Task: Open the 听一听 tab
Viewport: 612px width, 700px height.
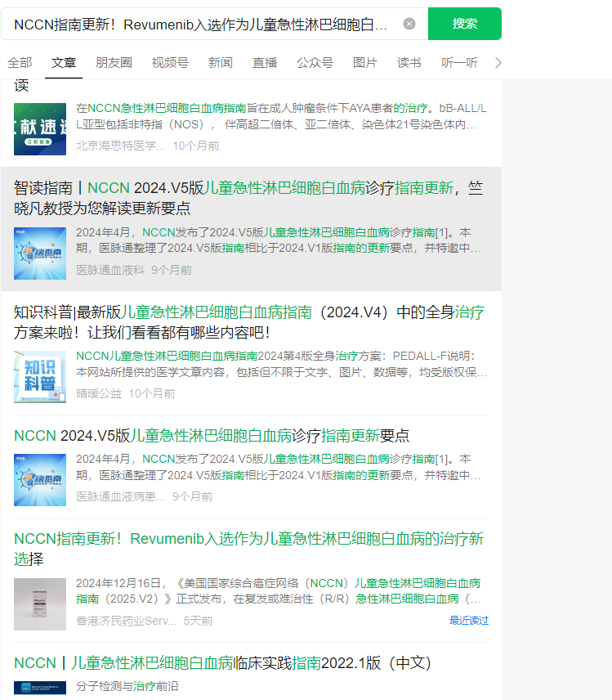Action: click(459, 62)
